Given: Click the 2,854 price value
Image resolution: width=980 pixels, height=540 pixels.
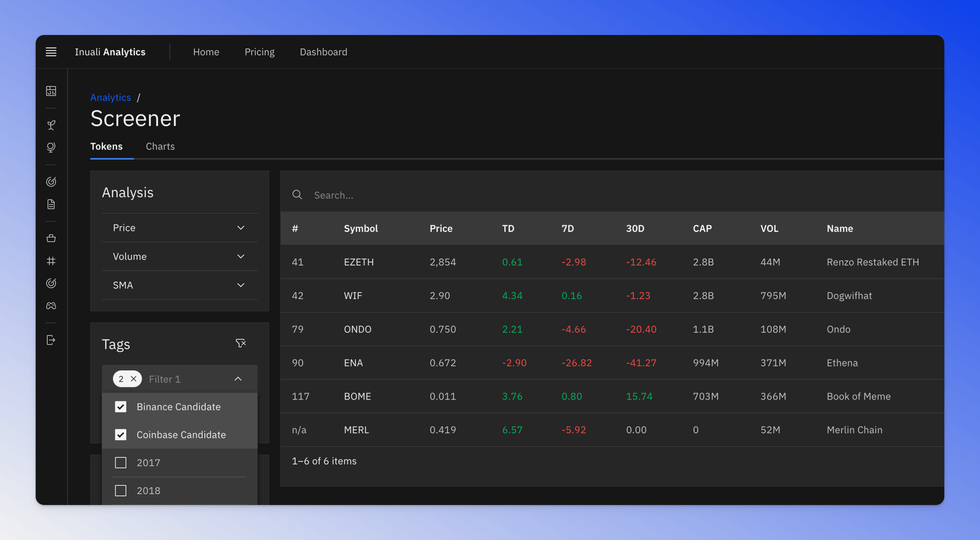Looking at the screenshot, I should point(442,262).
